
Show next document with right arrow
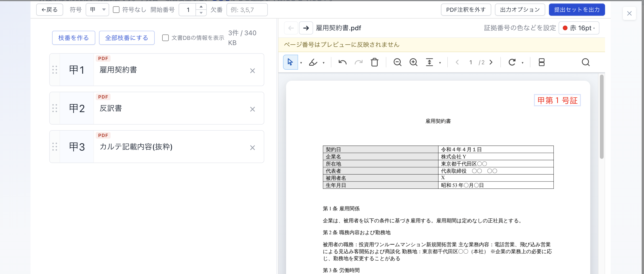click(306, 28)
